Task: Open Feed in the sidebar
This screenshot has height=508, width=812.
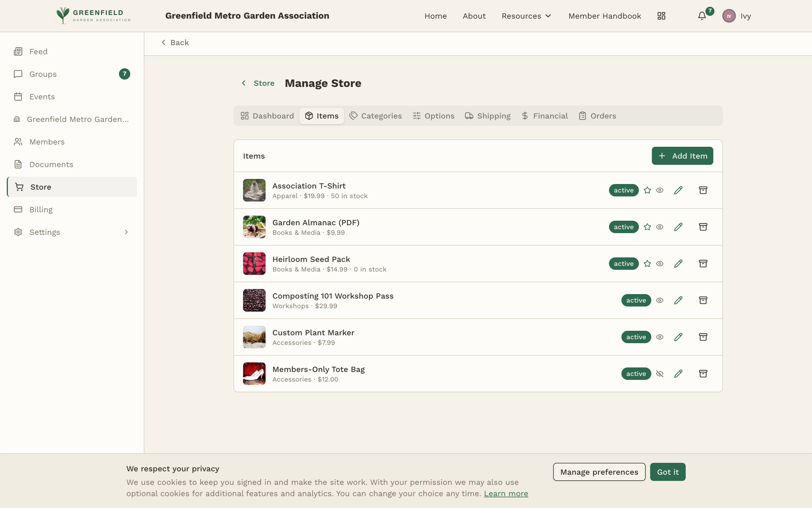Action: pos(72,51)
